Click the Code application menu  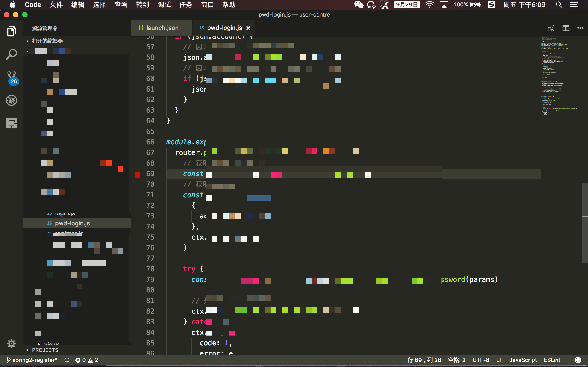(33, 5)
